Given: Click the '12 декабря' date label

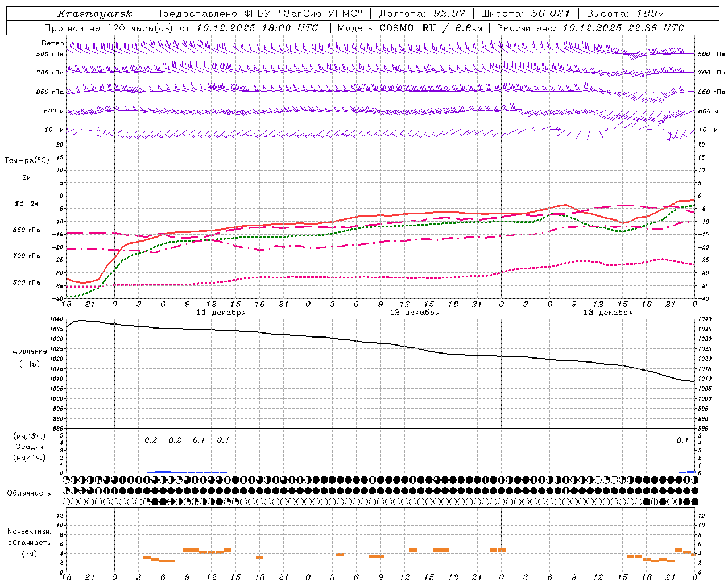Looking at the screenshot, I should [x=415, y=313].
